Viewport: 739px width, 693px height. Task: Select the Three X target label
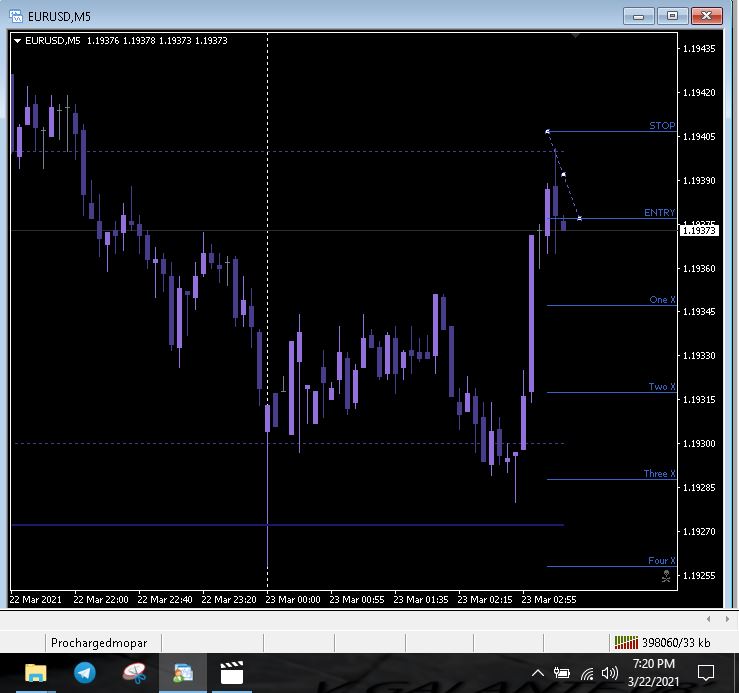point(659,473)
